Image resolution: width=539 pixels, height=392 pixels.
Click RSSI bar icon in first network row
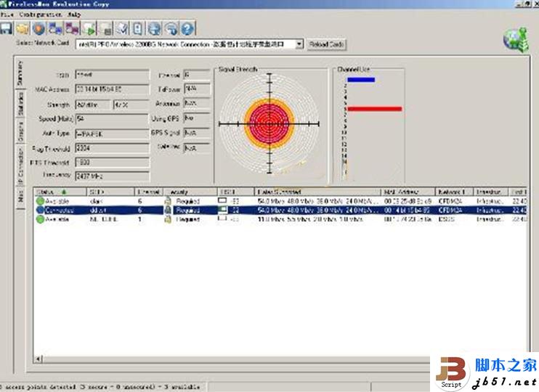pyautogui.click(x=222, y=200)
